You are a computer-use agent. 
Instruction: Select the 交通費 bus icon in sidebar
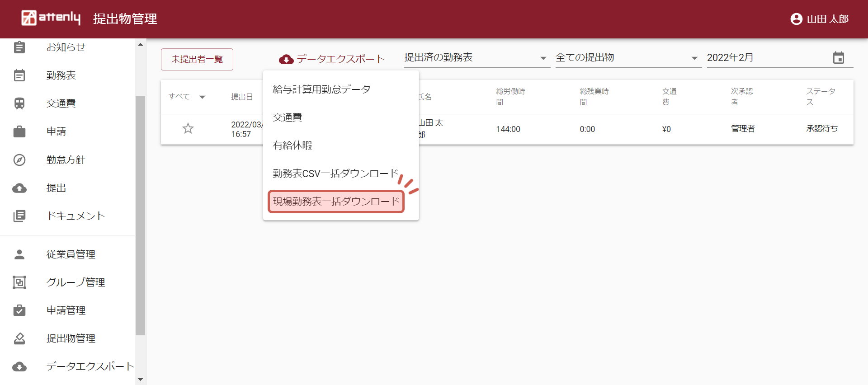click(19, 103)
